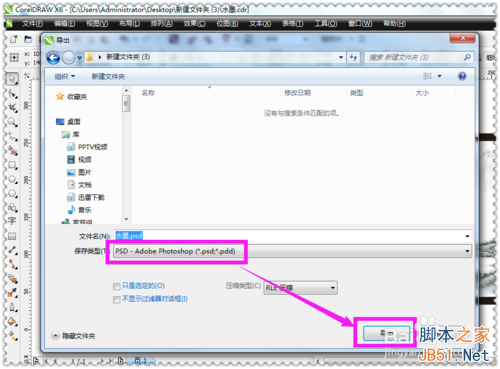Sort by the 修改日期 column header
The height and width of the screenshot is (369, 500).
(x=297, y=93)
